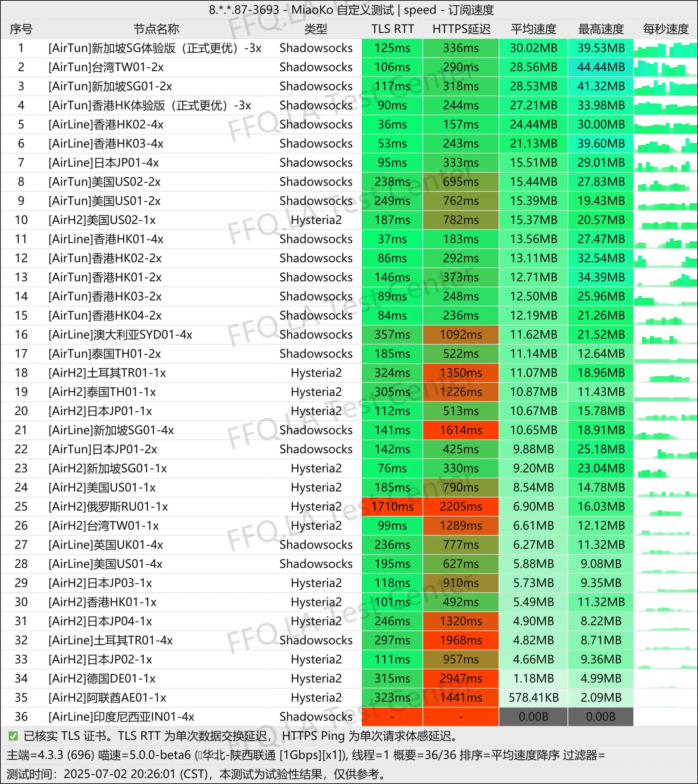Click the 39.60MB max speed cell
698x784 pixels.
click(601, 143)
